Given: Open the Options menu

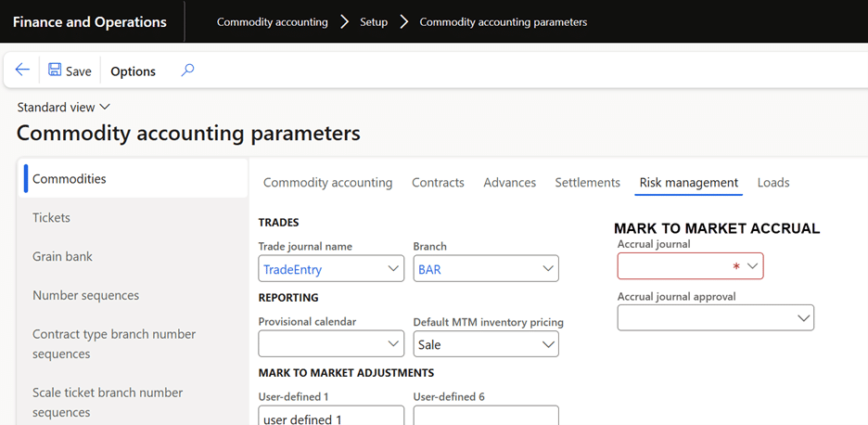Looking at the screenshot, I should tap(133, 71).
